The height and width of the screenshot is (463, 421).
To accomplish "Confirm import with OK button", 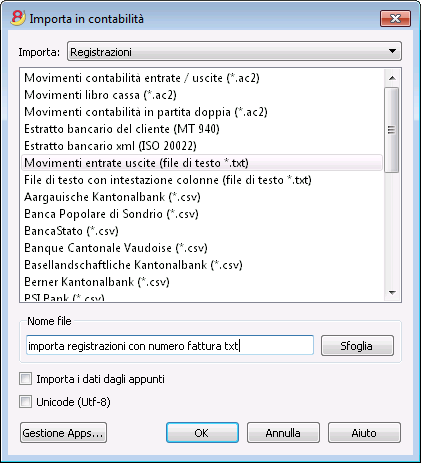I will (202, 433).
